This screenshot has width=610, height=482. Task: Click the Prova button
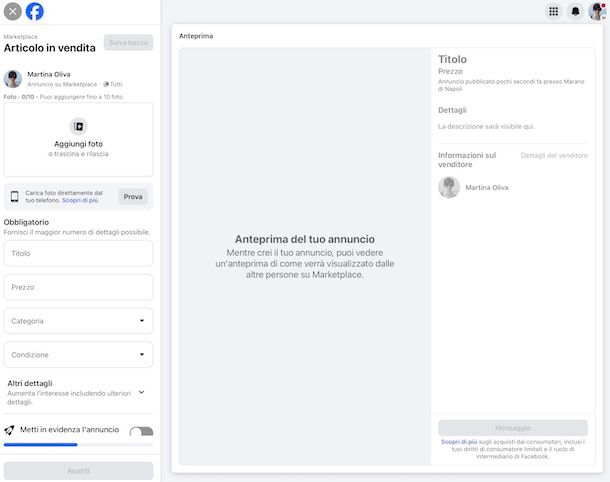133,197
